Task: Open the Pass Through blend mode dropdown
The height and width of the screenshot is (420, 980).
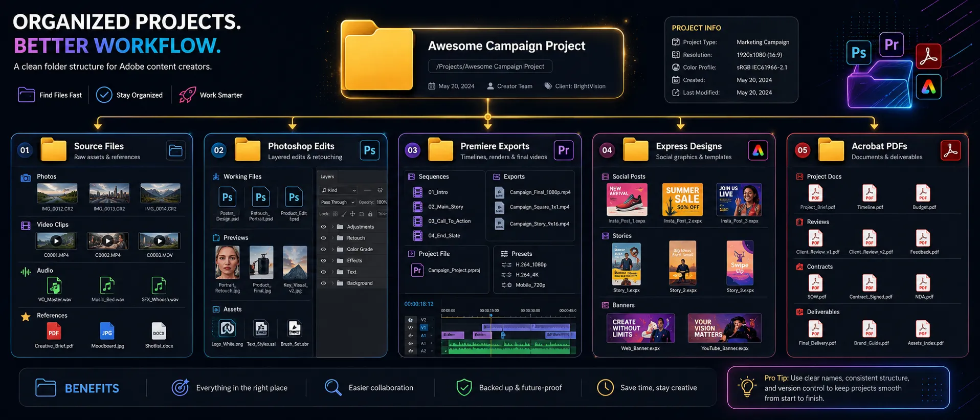Action: coord(338,202)
